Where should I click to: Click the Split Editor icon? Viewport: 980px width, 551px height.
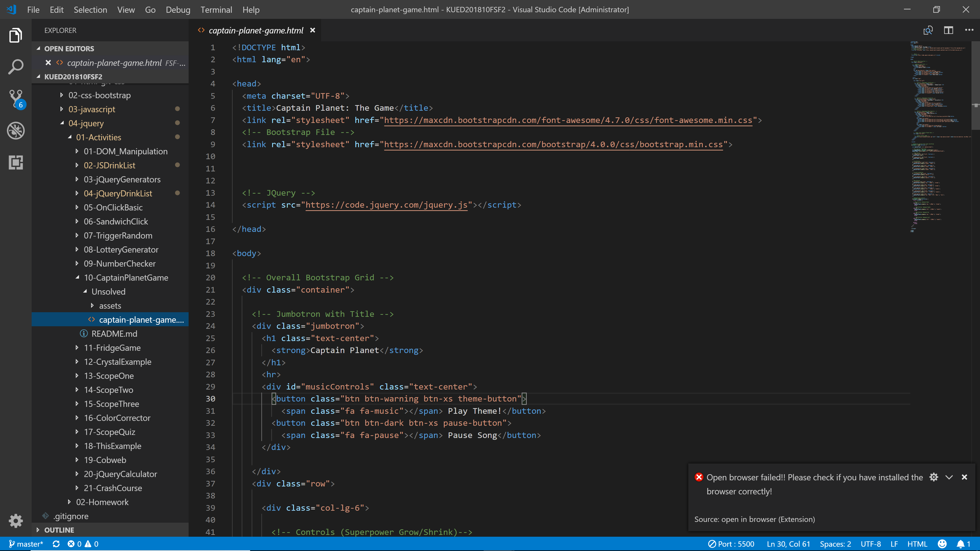click(x=948, y=30)
